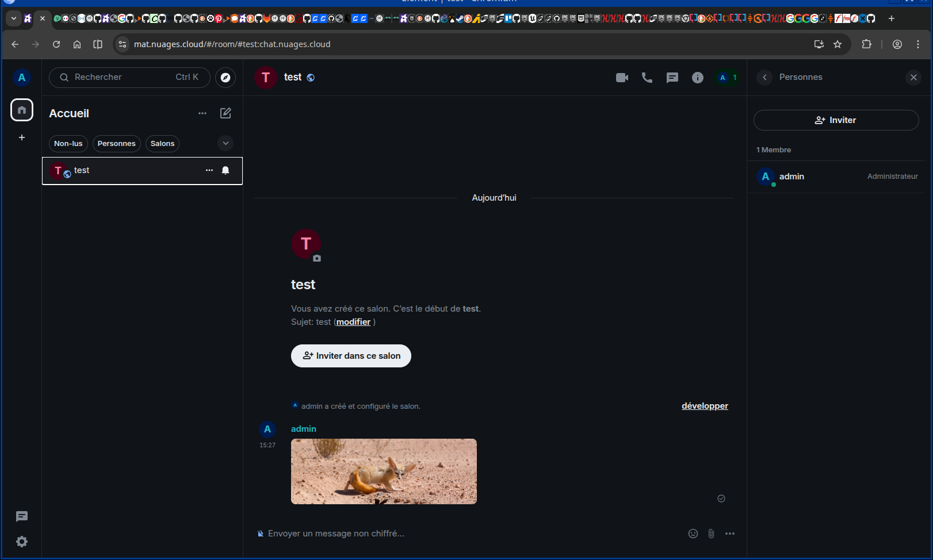Compose a new chat from Accueil
933x560 pixels.
pos(225,113)
